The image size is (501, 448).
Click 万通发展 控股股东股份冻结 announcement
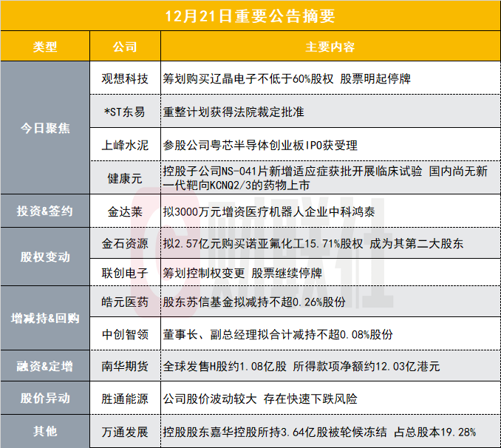(319, 431)
